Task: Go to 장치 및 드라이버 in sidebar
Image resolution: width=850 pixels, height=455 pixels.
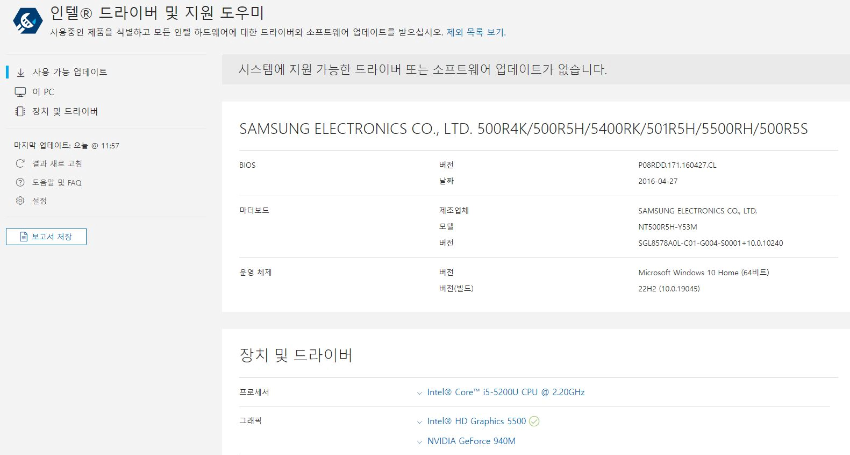Action: click(65, 111)
